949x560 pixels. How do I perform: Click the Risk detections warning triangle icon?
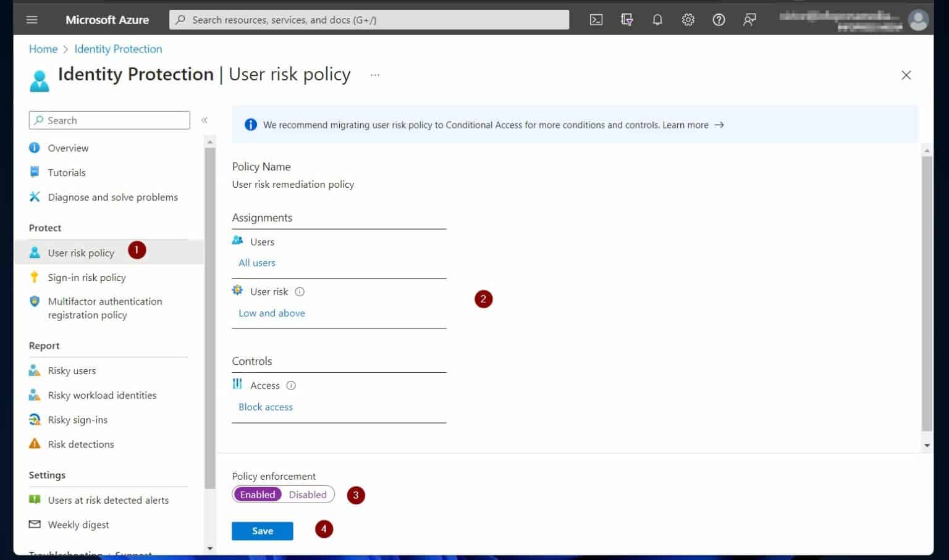[35, 444]
